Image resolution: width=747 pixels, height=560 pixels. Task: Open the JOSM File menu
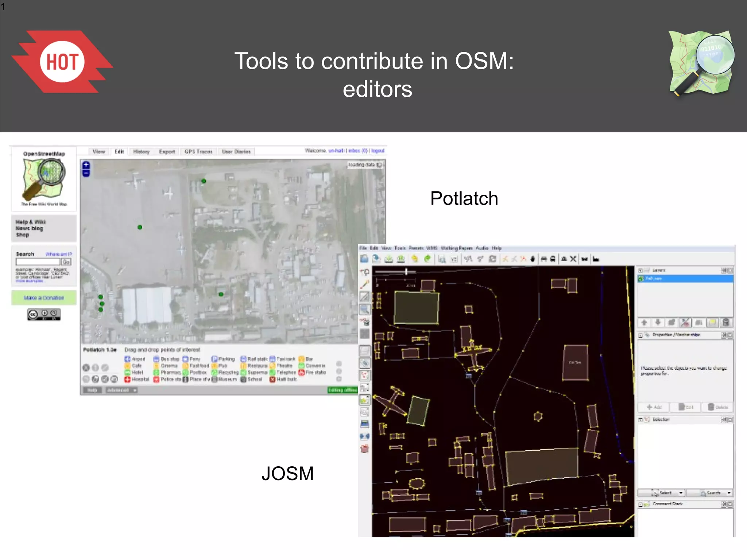tap(363, 248)
